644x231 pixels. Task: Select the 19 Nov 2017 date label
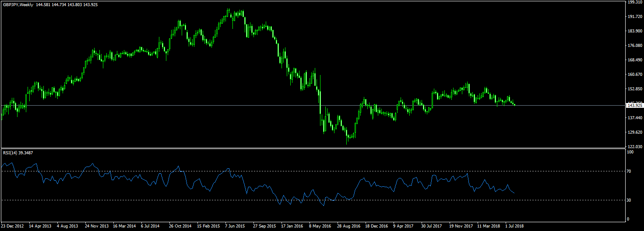click(461, 227)
